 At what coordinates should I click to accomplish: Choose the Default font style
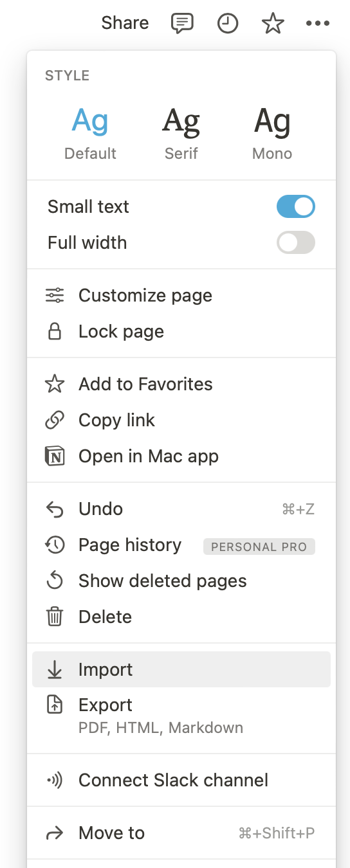[90, 133]
